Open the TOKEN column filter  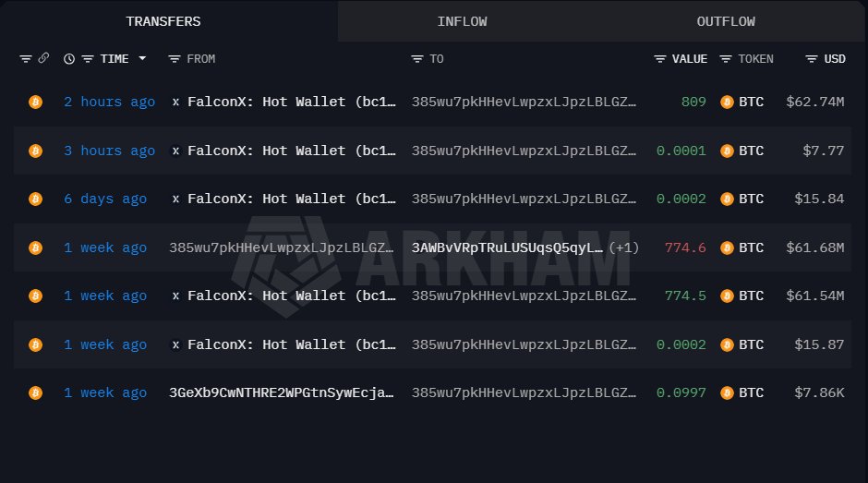[x=725, y=59]
